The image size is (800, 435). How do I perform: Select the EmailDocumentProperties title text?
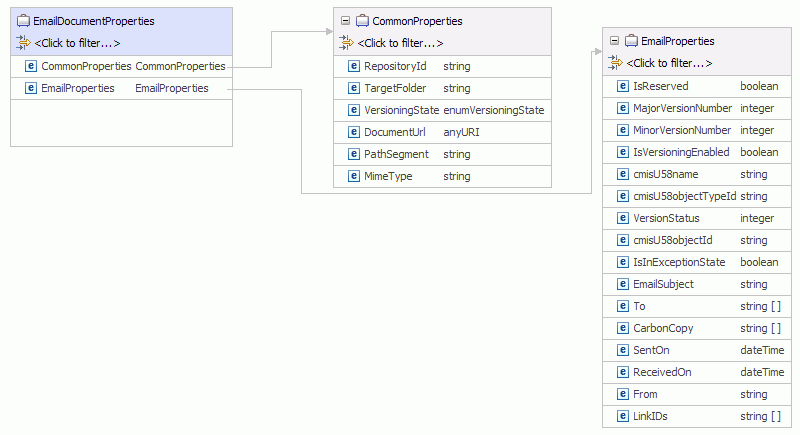point(93,21)
